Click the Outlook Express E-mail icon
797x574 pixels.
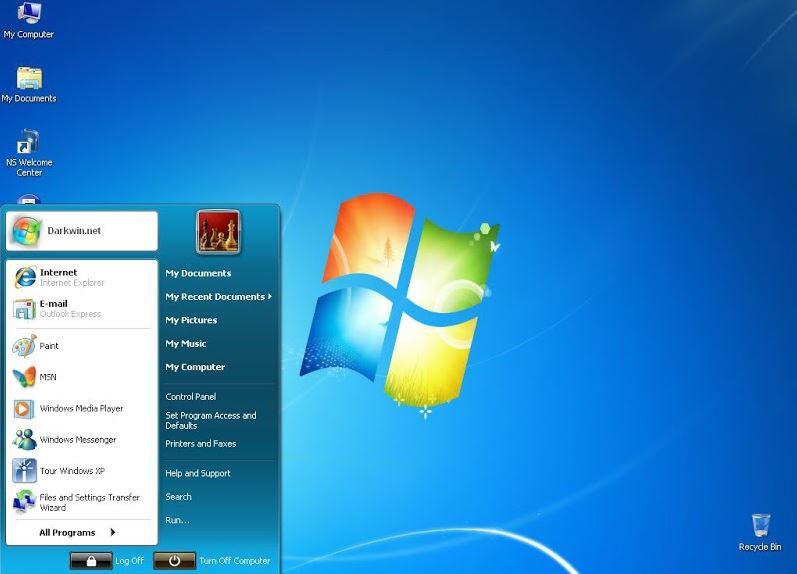click(24, 309)
